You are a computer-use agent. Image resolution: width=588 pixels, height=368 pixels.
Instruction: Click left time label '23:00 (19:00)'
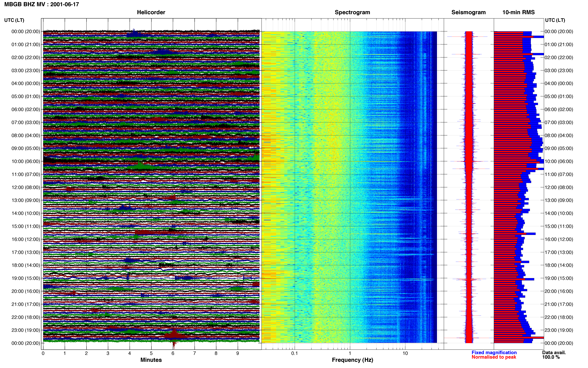click(26, 330)
